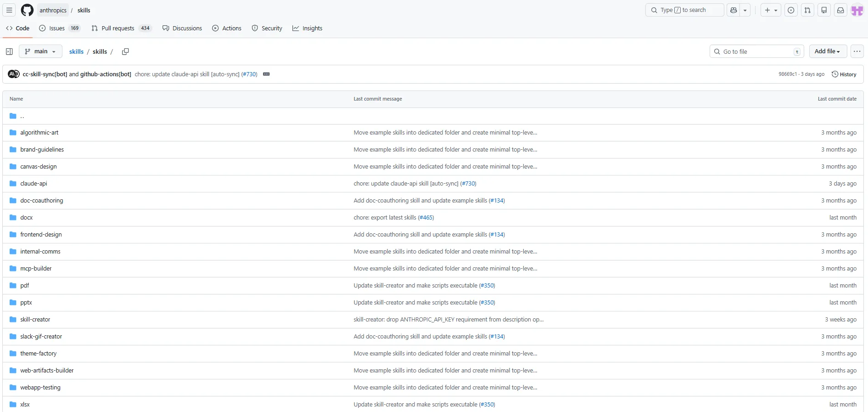Open repositories icon in the header

click(824, 10)
